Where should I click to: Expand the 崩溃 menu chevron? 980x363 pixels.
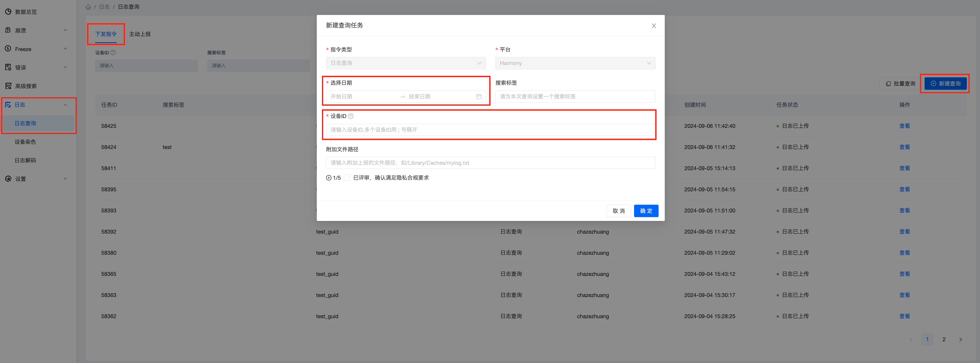pyautogui.click(x=65, y=30)
